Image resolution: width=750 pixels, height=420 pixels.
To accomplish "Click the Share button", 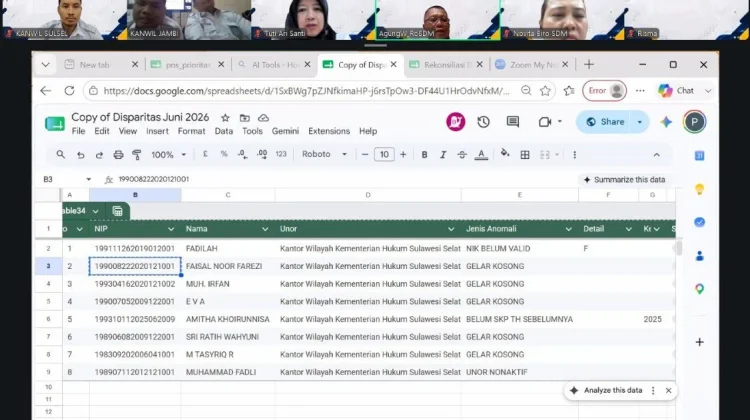I will (x=605, y=122).
